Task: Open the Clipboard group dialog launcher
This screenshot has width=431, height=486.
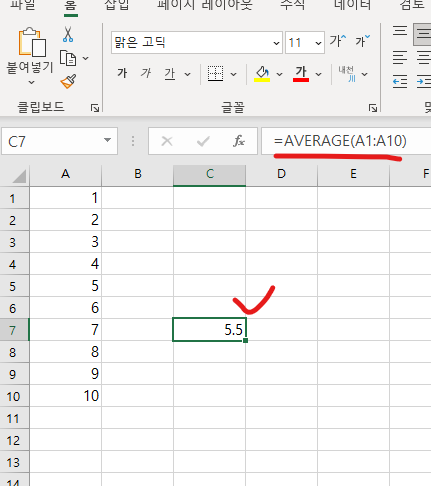Action: [95, 107]
